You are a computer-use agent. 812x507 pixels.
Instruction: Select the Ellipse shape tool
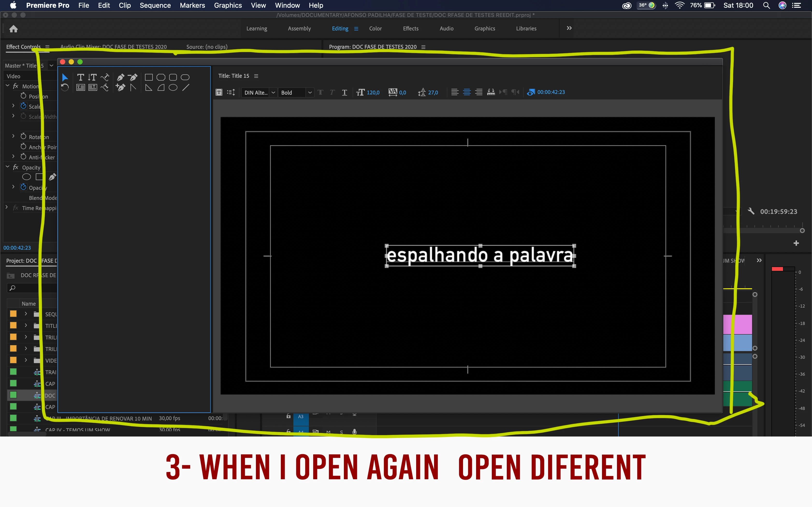coord(173,87)
